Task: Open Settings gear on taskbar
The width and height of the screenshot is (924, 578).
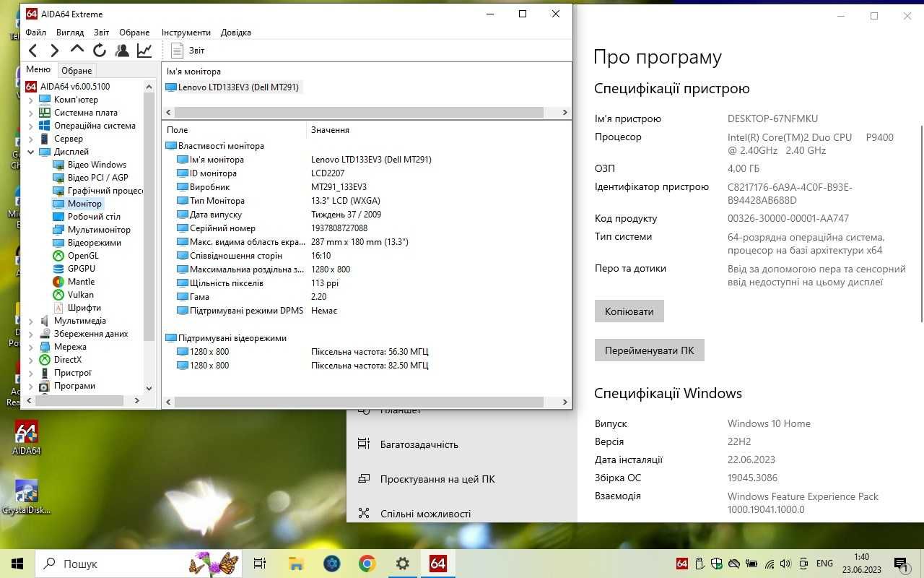Action: tap(402, 564)
